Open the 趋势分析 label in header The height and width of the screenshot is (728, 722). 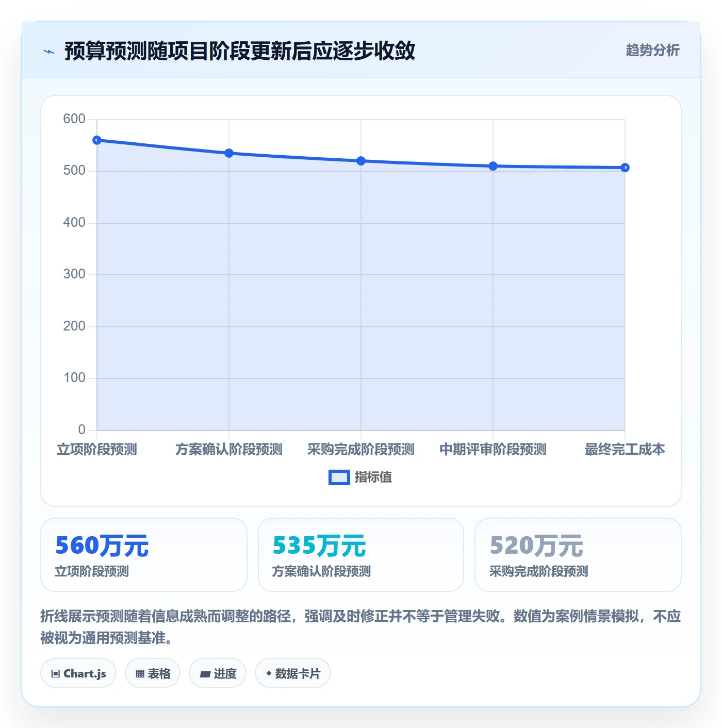point(652,51)
